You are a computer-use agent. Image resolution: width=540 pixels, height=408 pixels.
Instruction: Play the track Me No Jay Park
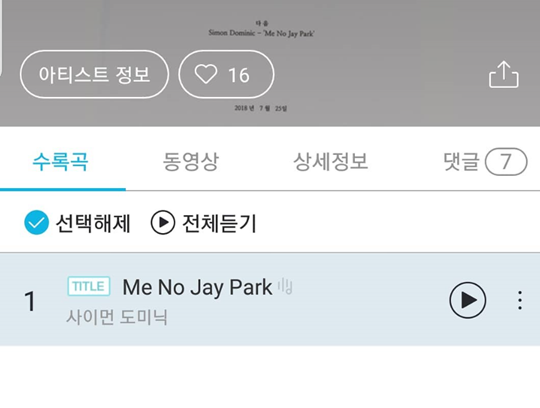pos(468,300)
